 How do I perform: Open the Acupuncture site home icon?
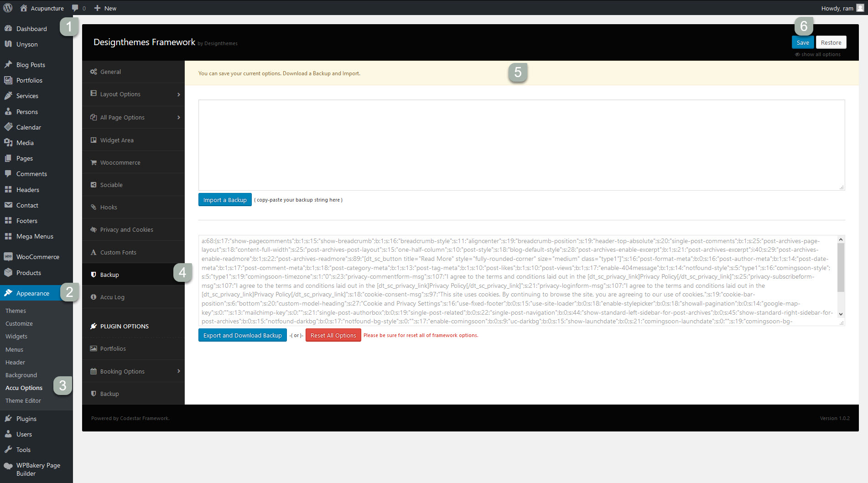24,8
